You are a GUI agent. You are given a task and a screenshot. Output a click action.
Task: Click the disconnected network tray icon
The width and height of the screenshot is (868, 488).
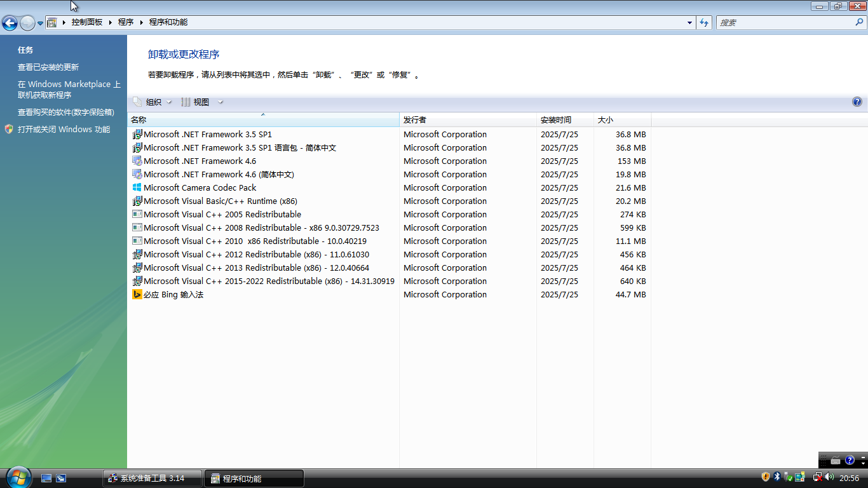[x=818, y=477]
